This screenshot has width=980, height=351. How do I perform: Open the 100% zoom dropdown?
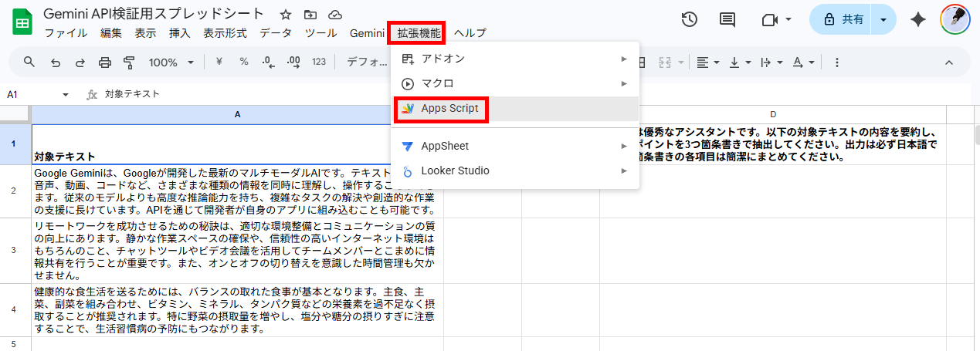pos(170,62)
